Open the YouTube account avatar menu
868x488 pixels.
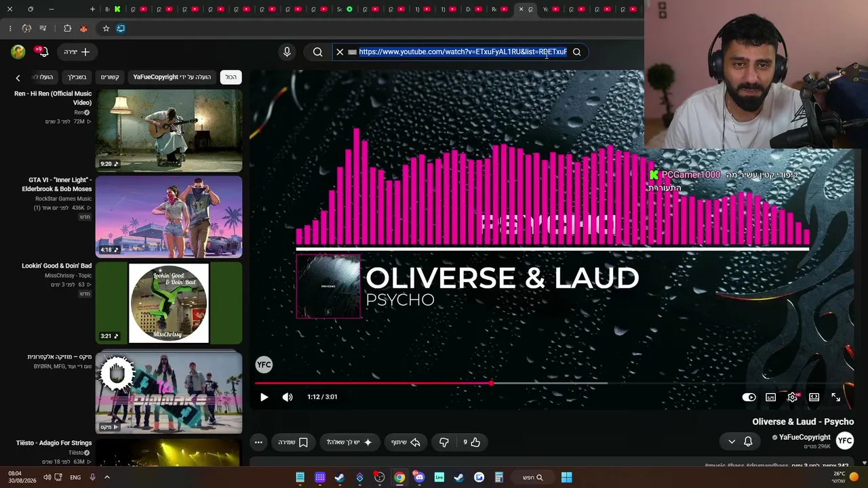pyautogui.click(x=18, y=52)
